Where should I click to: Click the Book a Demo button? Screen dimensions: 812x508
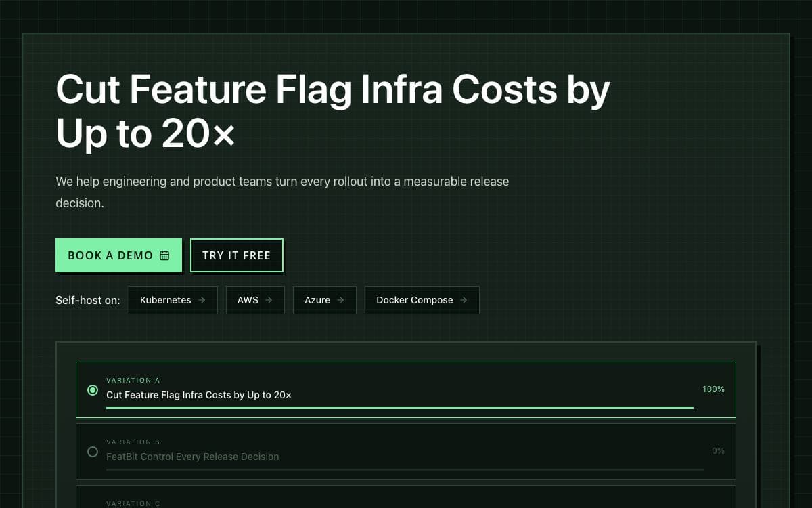[x=118, y=255]
